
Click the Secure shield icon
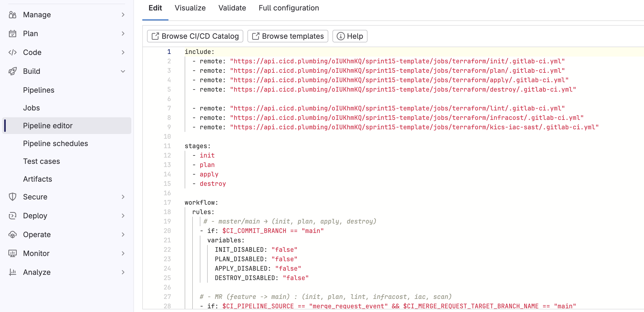[12, 197]
